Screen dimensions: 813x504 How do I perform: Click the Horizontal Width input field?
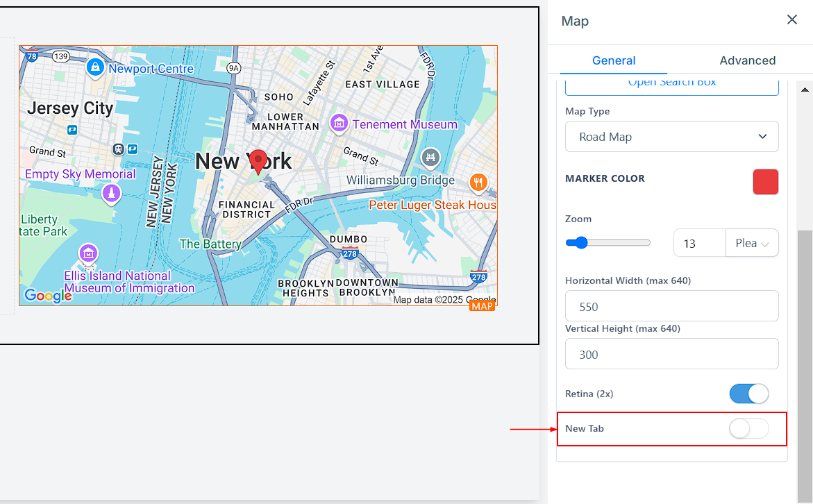[x=671, y=306]
